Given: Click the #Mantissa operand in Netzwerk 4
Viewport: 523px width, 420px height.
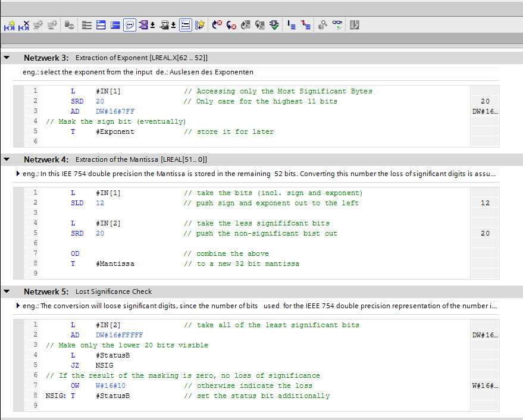Looking at the screenshot, I should coord(114,264).
